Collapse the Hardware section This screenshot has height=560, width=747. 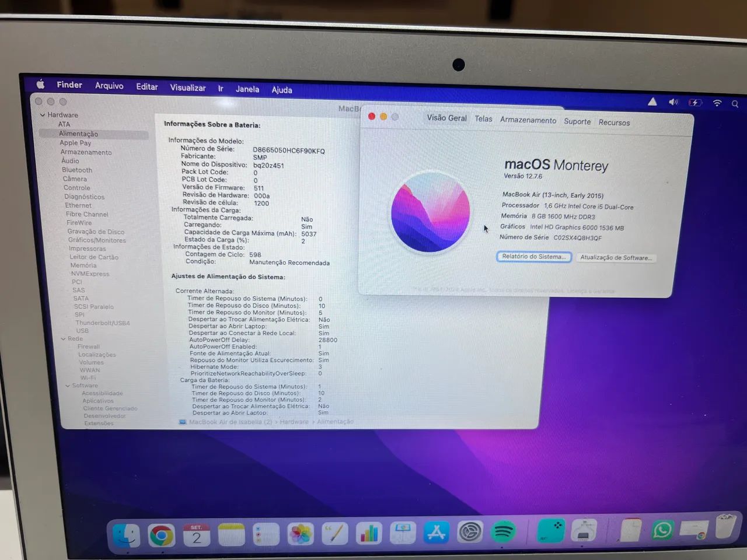pyautogui.click(x=43, y=115)
